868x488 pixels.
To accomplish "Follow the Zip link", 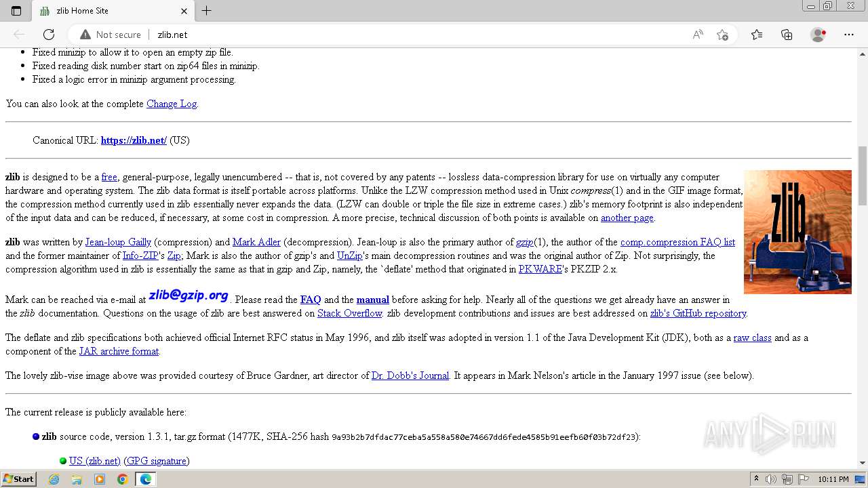I will (174, 256).
